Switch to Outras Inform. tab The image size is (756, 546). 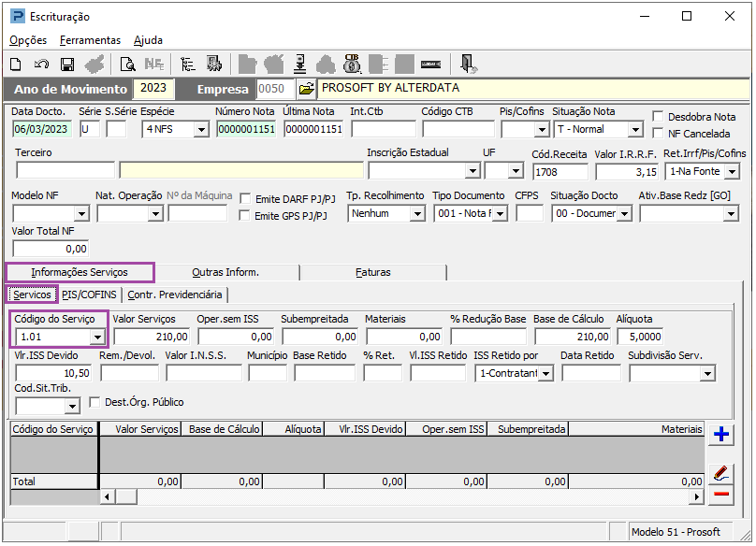(x=225, y=272)
